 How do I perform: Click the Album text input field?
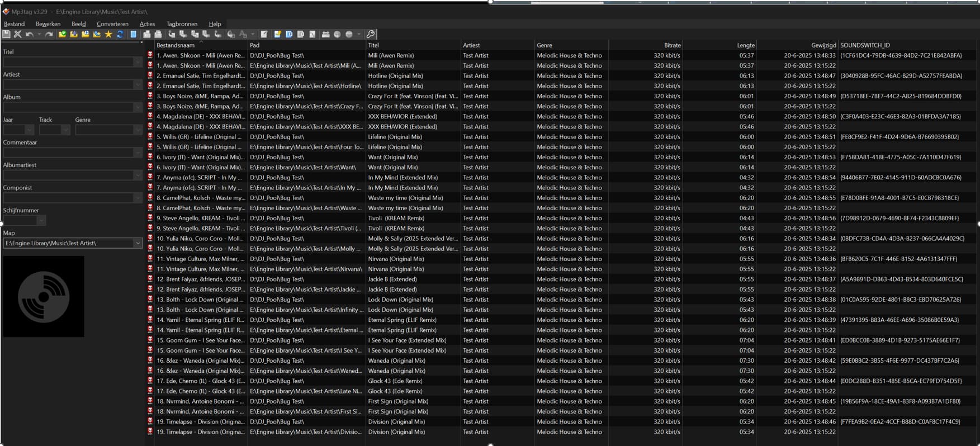pos(68,107)
